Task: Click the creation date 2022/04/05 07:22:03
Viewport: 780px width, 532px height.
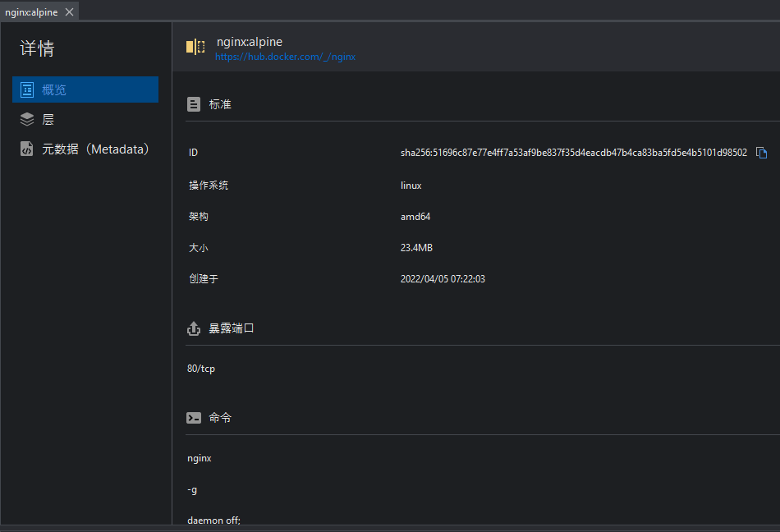Action: [443, 279]
